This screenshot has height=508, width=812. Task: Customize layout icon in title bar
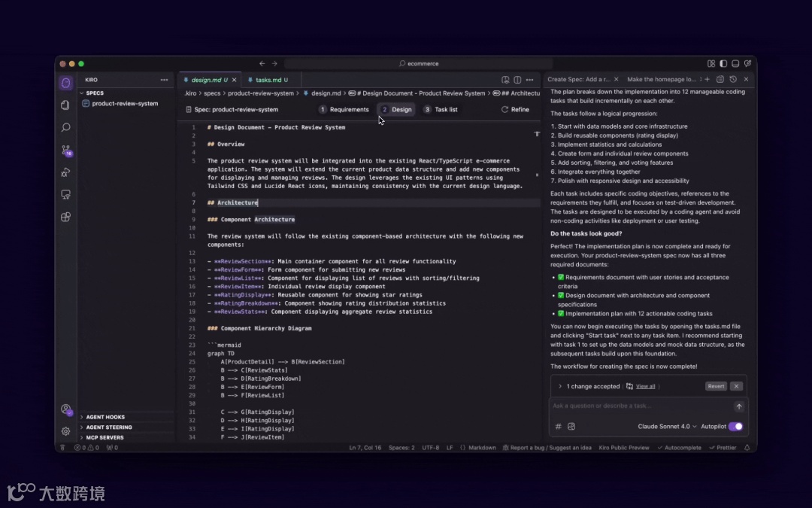coord(711,64)
